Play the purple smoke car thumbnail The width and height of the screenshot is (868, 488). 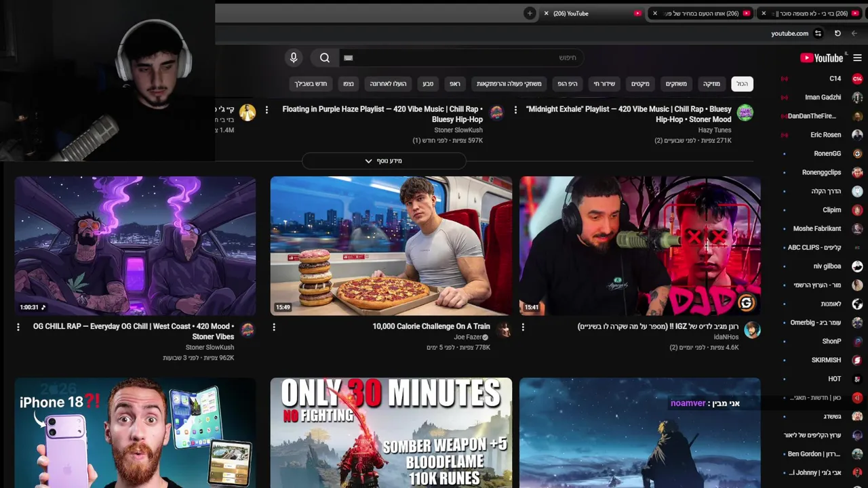(x=136, y=245)
